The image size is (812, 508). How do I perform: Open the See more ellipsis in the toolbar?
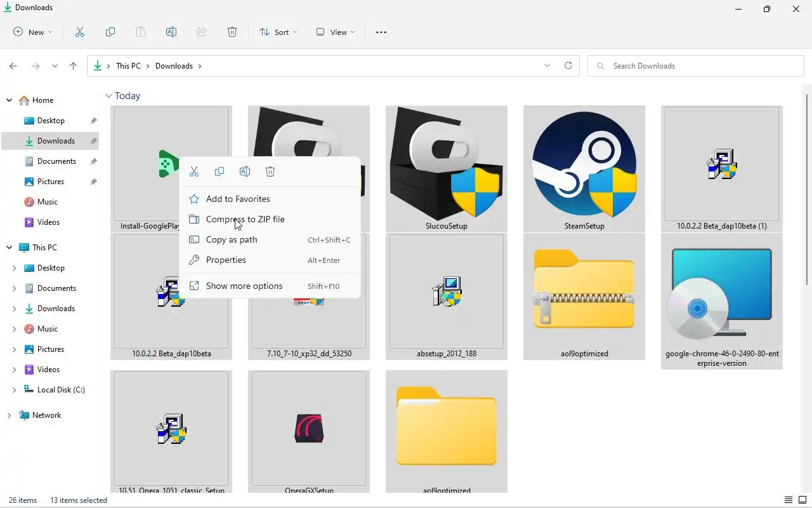pyautogui.click(x=381, y=32)
